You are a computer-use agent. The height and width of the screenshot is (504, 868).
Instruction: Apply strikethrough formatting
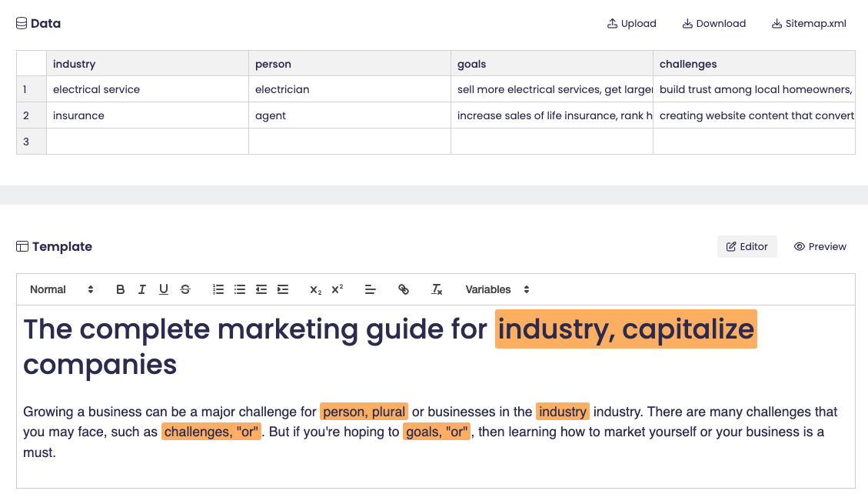click(185, 289)
